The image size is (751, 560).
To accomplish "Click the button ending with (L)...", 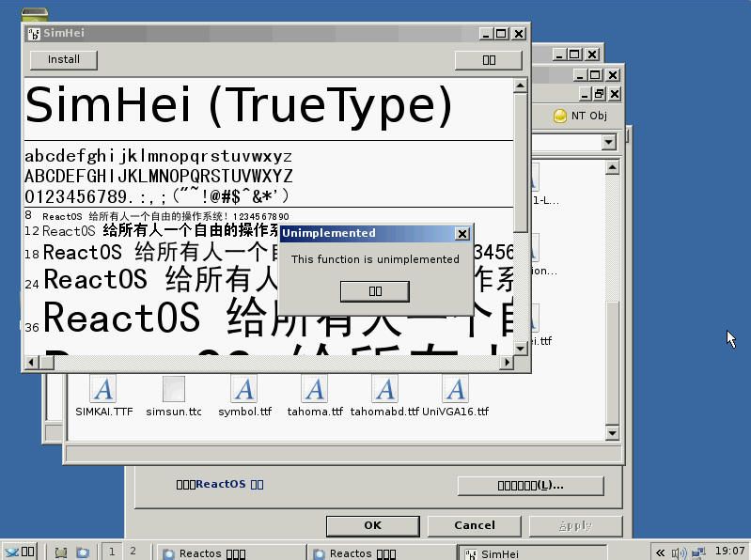I will point(530,486).
